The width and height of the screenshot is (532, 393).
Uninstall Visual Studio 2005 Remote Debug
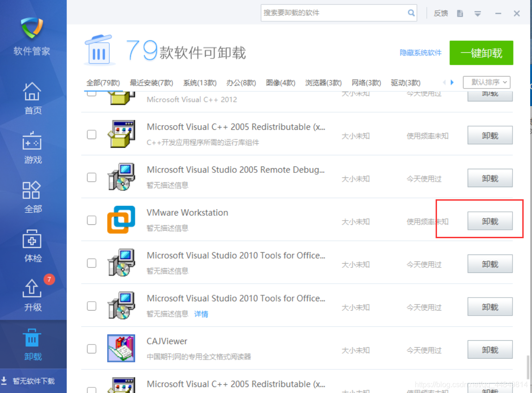point(490,178)
